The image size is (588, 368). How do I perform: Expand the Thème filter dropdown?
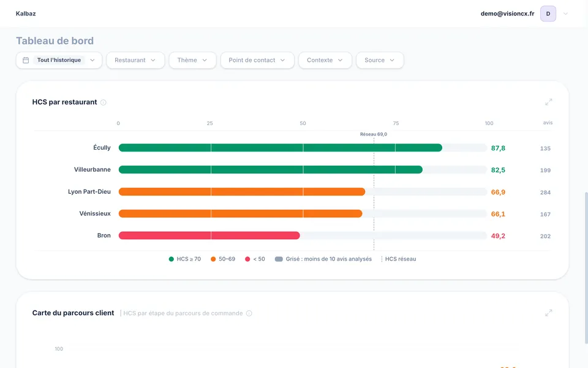[192, 60]
